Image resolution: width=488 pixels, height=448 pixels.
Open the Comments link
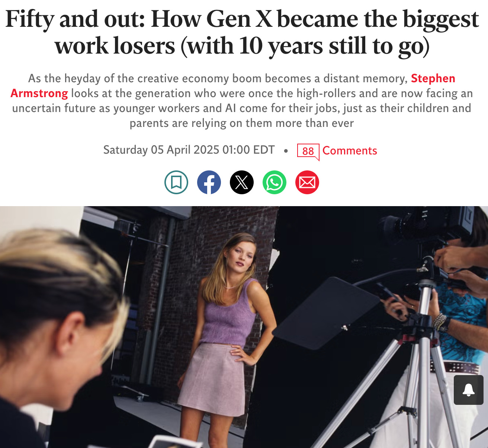(350, 150)
